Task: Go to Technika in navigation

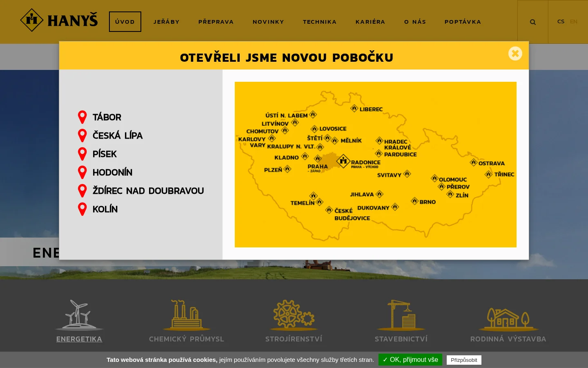Action: (x=320, y=22)
